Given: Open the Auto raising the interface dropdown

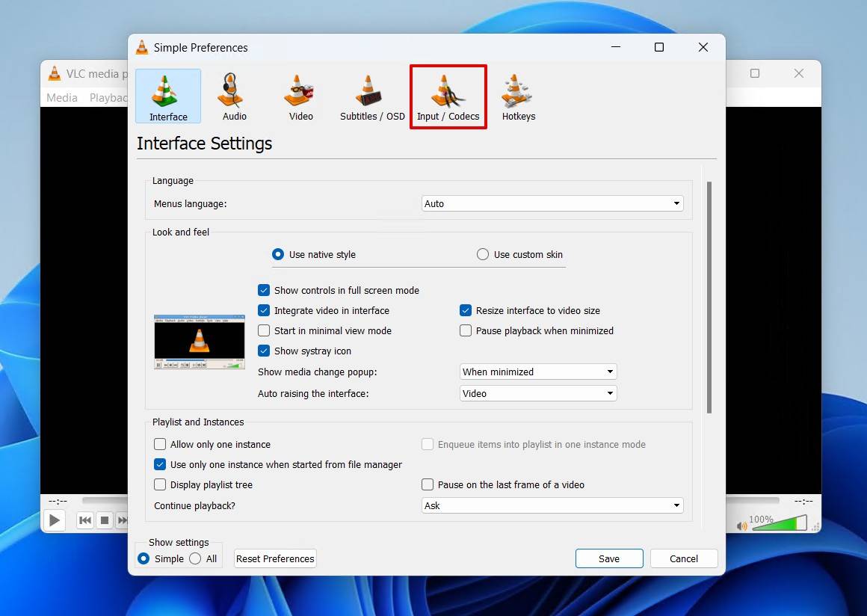Looking at the screenshot, I should point(538,393).
